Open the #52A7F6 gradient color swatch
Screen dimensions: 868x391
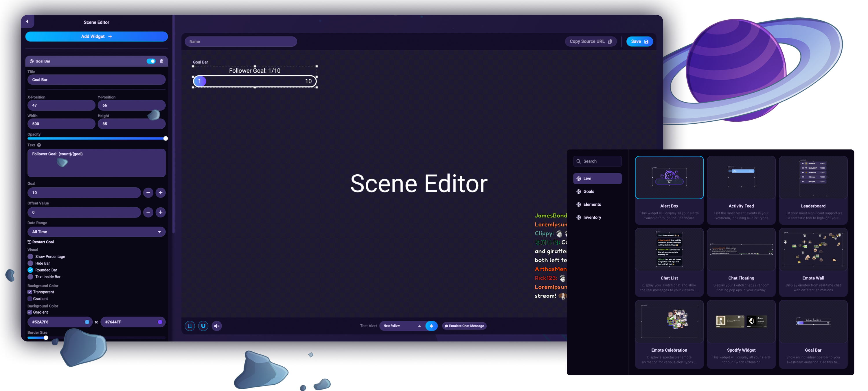point(88,322)
